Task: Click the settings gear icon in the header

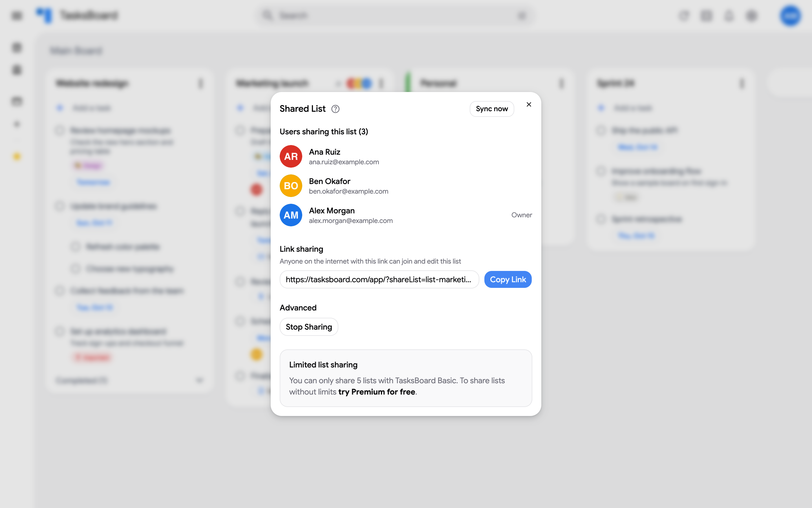Action: pyautogui.click(x=752, y=16)
